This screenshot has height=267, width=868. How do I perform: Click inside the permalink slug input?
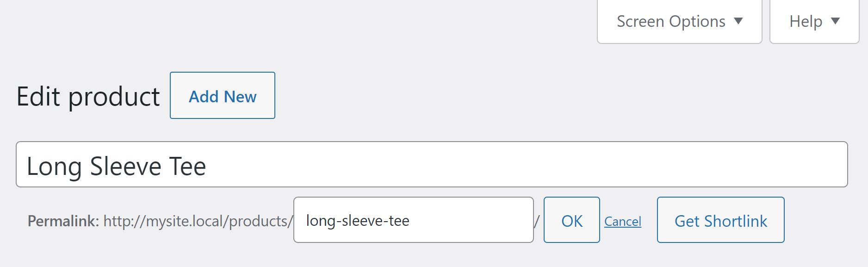click(x=413, y=220)
